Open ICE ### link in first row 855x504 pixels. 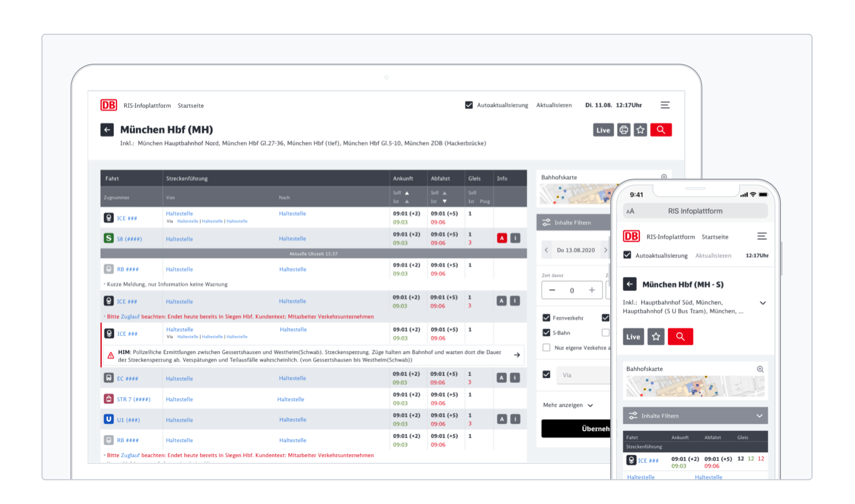coord(127,218)
